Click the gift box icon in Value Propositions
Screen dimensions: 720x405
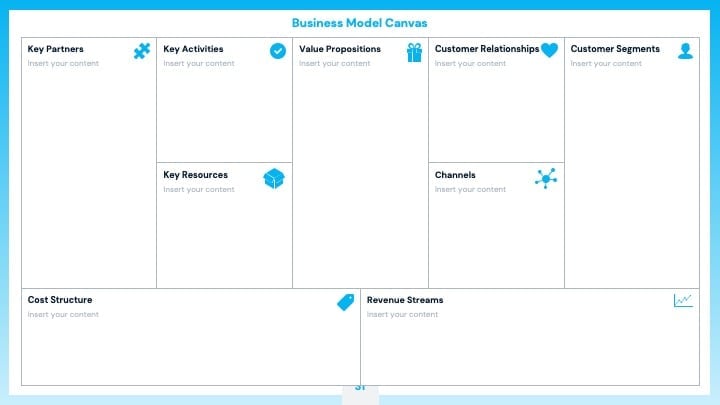pos(414,52)
